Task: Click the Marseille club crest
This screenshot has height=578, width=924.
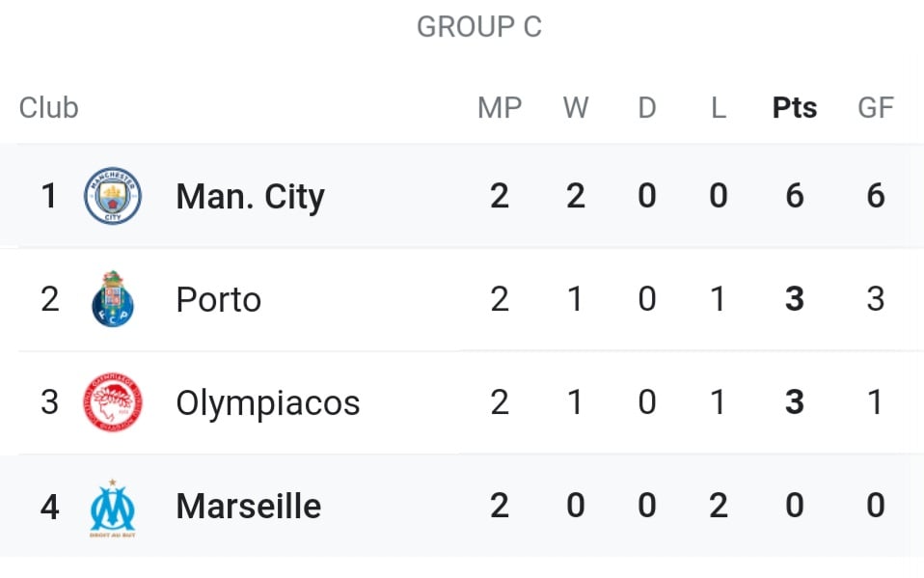Action: point(113,508)
